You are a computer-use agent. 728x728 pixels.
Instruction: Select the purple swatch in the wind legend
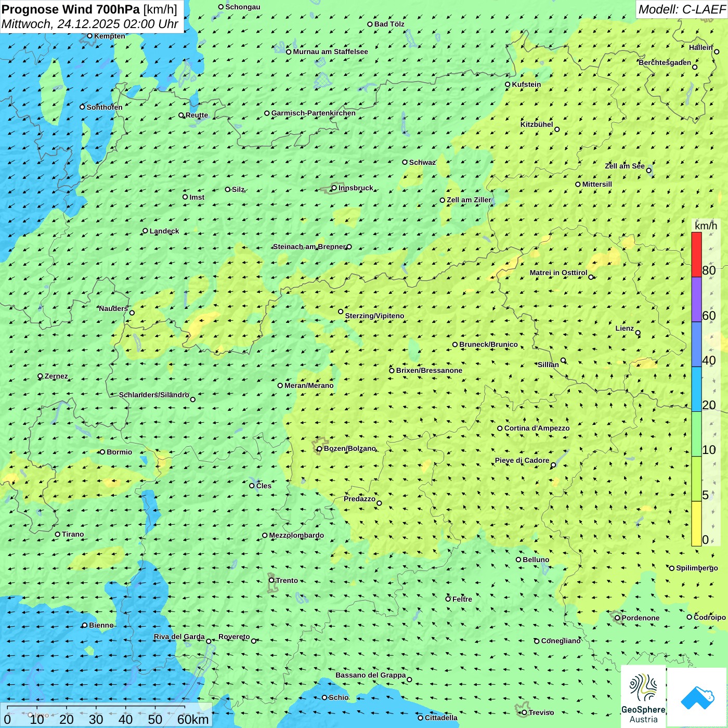tap(696, 300)
